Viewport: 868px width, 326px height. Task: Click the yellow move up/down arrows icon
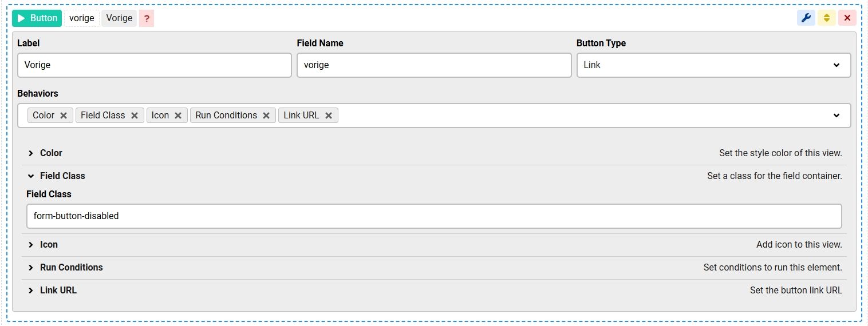click(x=826, y=18)
